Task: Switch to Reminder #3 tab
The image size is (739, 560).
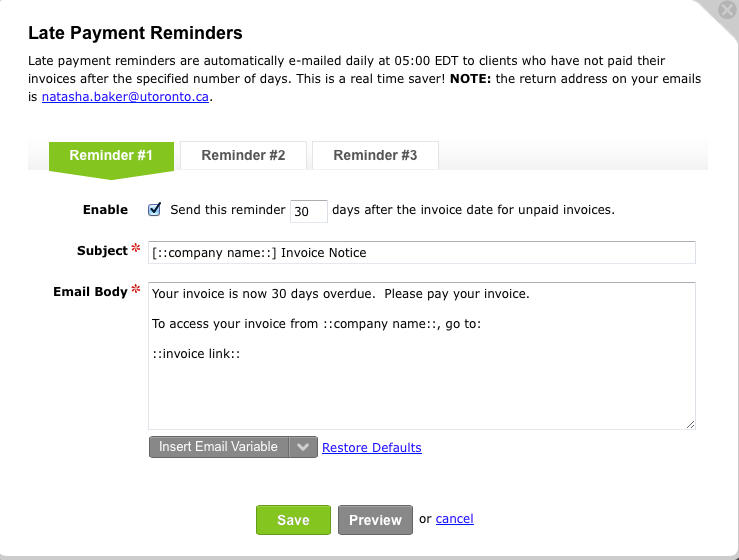Action: tap(375, 155)
